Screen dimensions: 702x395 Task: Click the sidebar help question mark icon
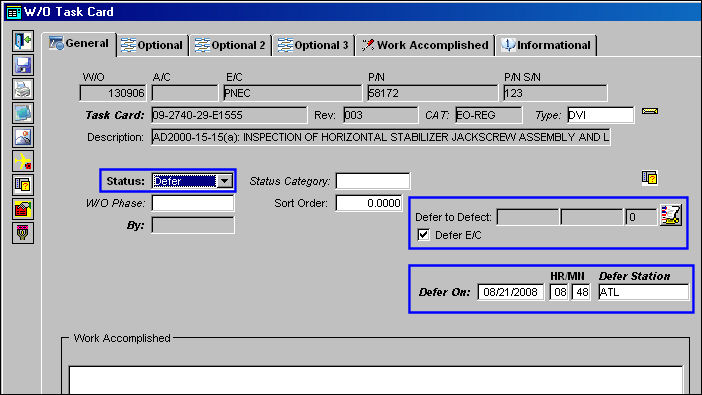(x=23, y=185)
